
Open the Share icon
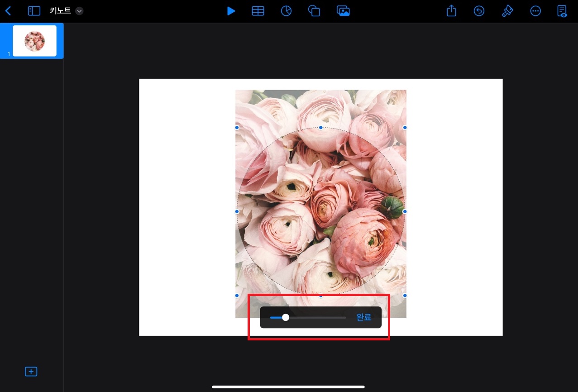click(451, 10)
